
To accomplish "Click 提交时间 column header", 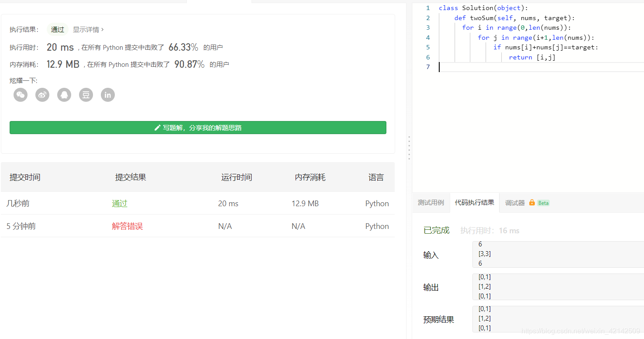I will [x=25, y=177].
